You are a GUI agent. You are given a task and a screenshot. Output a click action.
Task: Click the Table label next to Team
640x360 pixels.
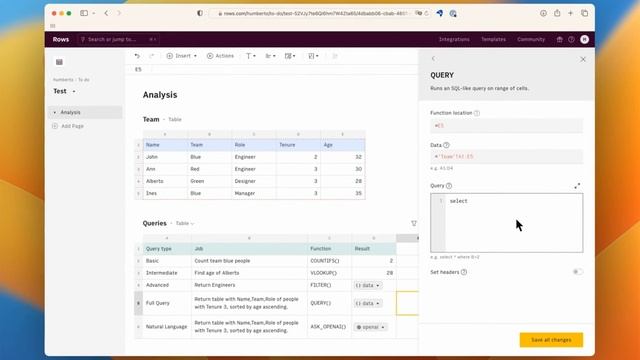click(175, 120)
